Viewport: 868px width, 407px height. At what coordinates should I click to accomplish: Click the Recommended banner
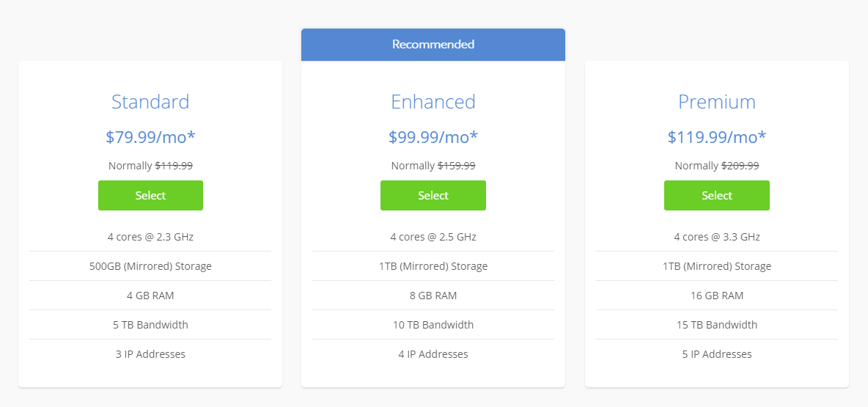(x=433, y=45)
